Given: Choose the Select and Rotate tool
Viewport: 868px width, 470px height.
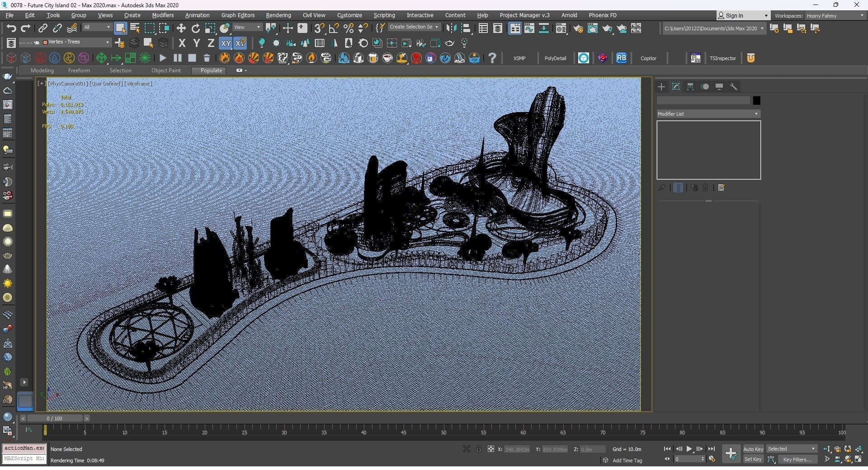Looking at the screenshot, I should click(x=196, y=28).
